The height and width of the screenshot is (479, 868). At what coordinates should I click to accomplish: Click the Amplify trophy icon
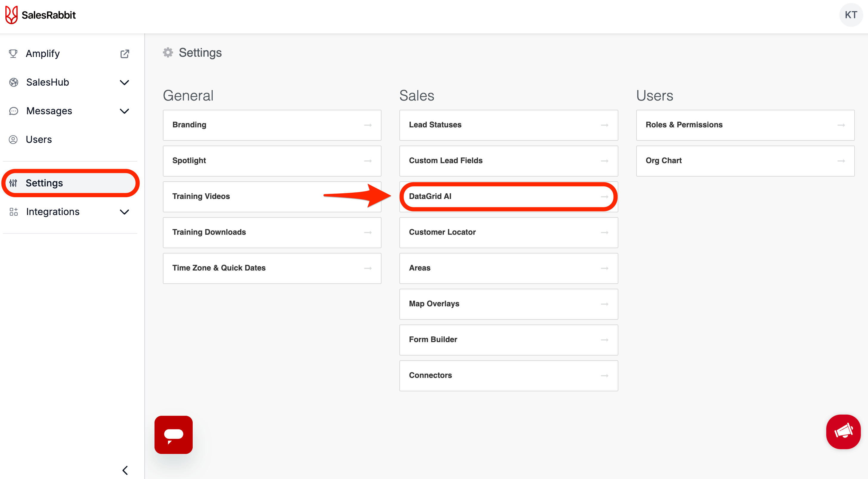point(13,54)
